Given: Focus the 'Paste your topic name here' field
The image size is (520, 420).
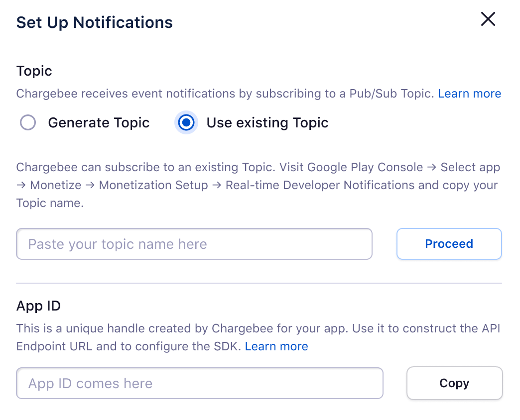Looking at the screenshot, I should click(194, 244).
